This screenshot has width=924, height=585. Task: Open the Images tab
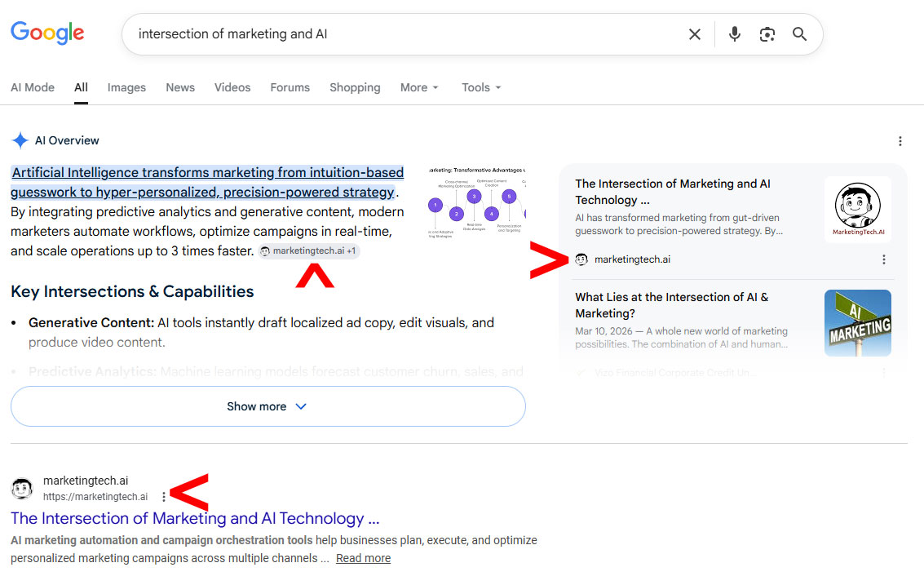(126, 87)
